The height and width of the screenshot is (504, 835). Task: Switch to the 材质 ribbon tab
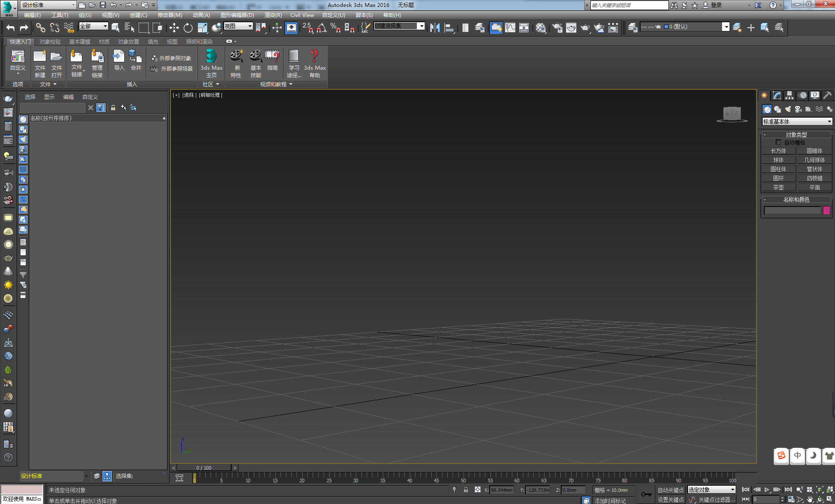tap(104, 42)
